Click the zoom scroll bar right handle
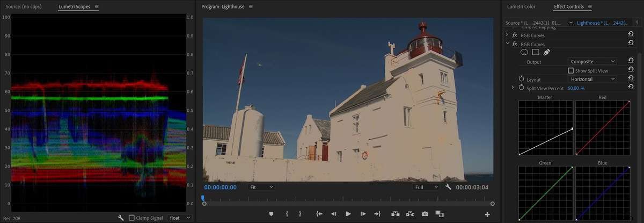Image resolution: width=644 pixels, height=223 pixels. 493,204
